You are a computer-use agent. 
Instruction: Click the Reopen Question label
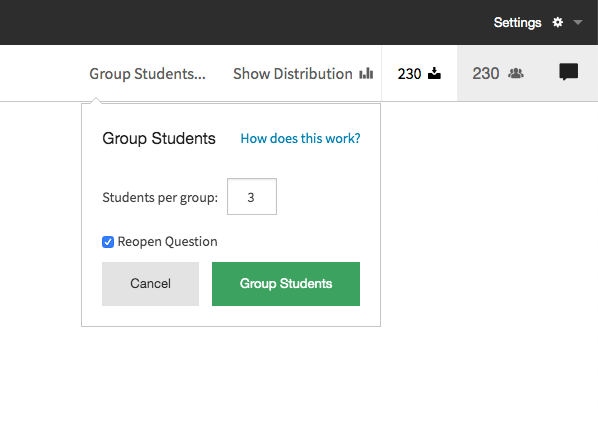tap(167, 242)
